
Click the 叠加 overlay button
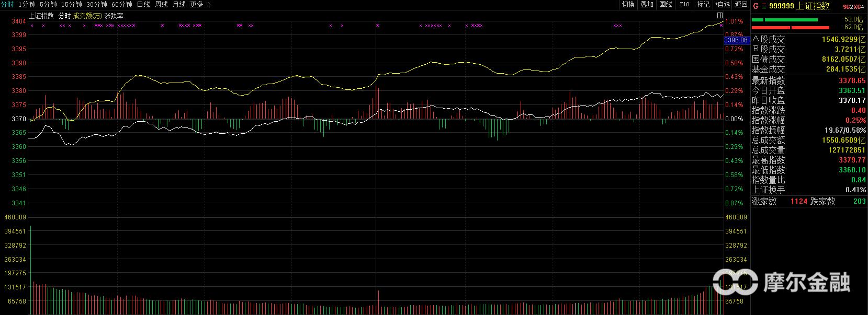point(647,4)
